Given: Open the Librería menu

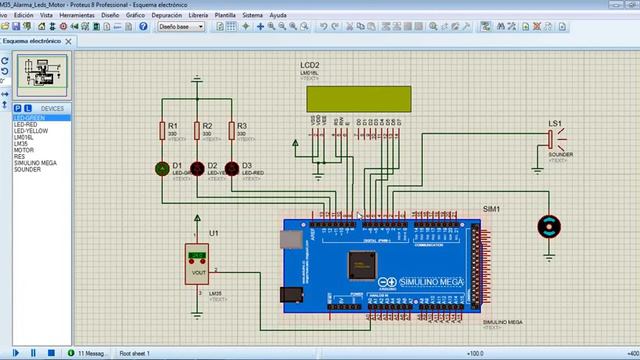Looking at the screenshot, I should [198, 15].
